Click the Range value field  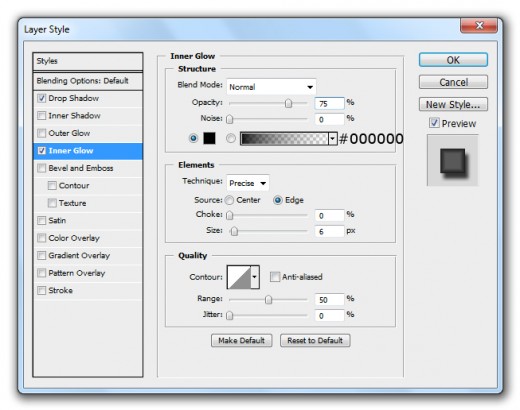(x=329, y=300)
